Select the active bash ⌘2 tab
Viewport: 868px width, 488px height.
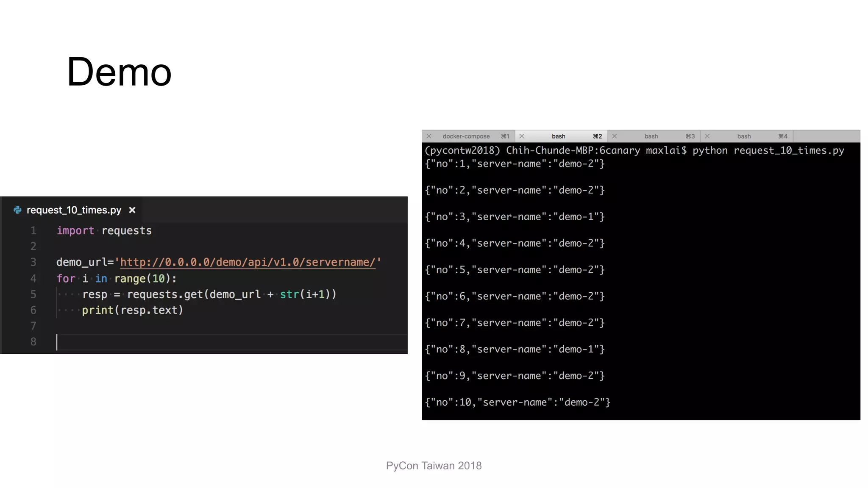coord(559,136)
